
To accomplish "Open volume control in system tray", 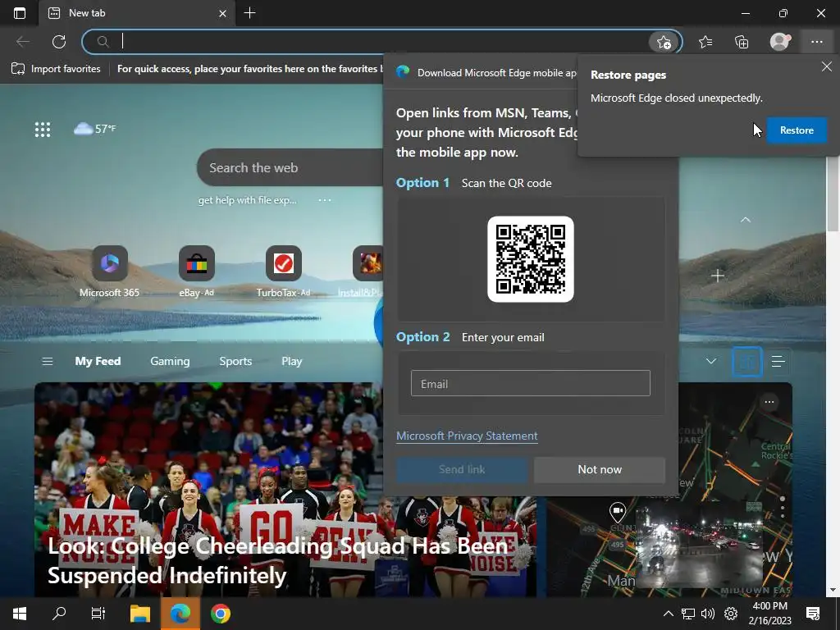I will (x=708, y=614).
